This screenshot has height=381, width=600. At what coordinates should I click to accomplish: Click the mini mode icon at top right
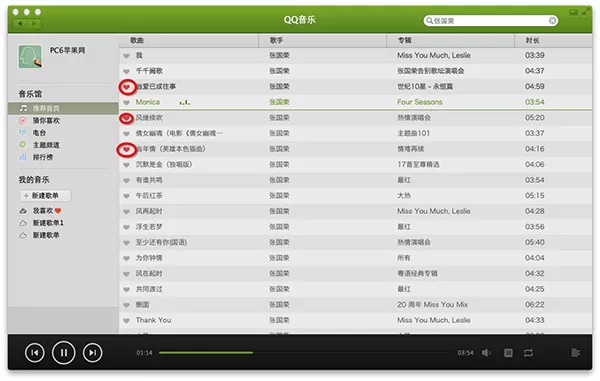tap(573, 12)
